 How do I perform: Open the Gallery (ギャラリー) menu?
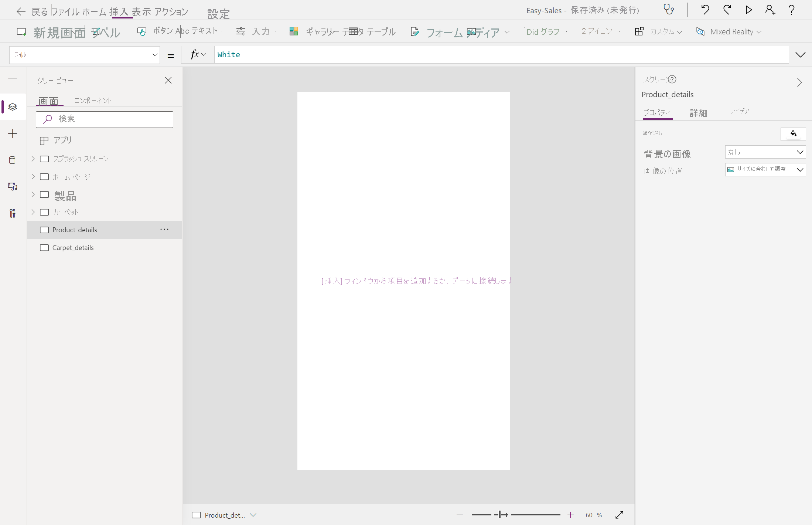314,31
